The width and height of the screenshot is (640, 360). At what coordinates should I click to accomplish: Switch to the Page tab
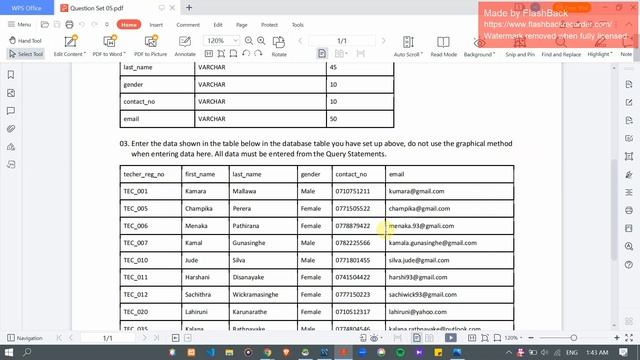point(242,24)
